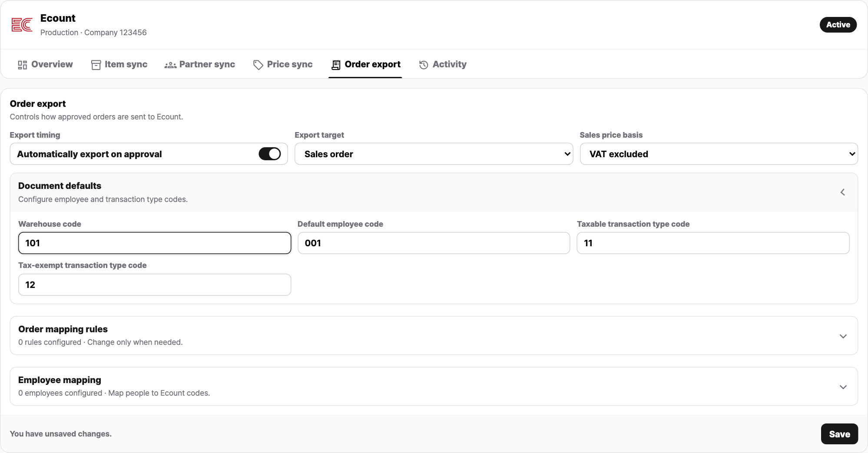
Task: Click the 'You have unsaved changes.' message
Action: click(x=61, y=434)
